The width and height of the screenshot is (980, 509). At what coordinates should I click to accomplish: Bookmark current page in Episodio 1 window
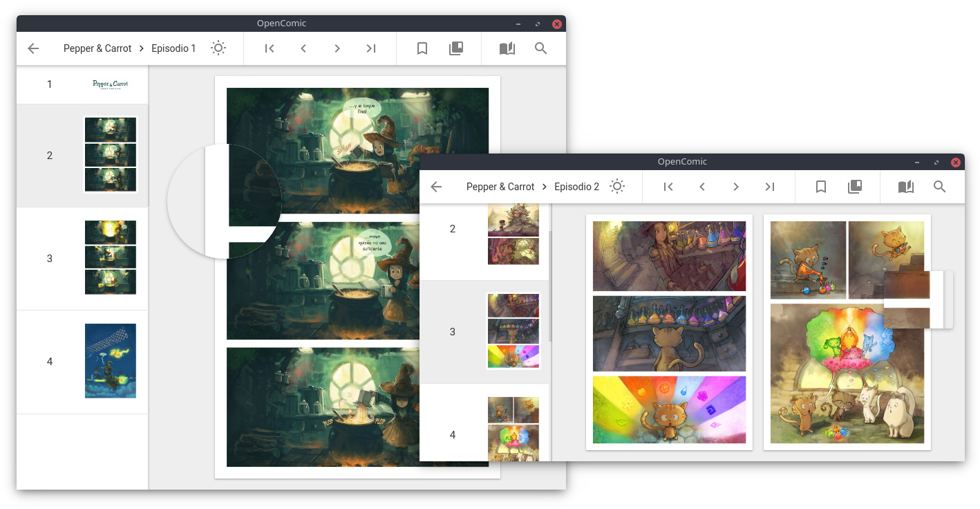click(422, 48)
